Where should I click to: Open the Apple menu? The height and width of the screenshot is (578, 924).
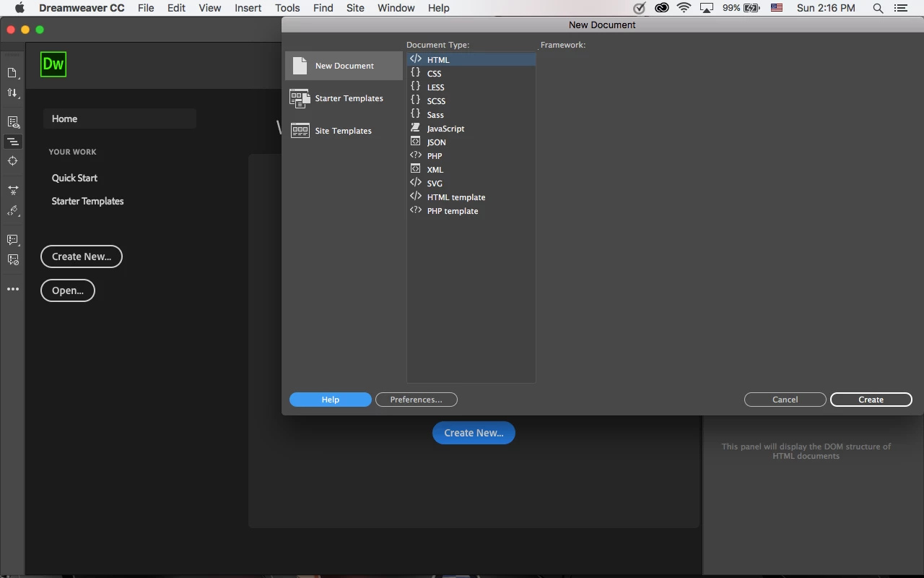pos(19,8)
